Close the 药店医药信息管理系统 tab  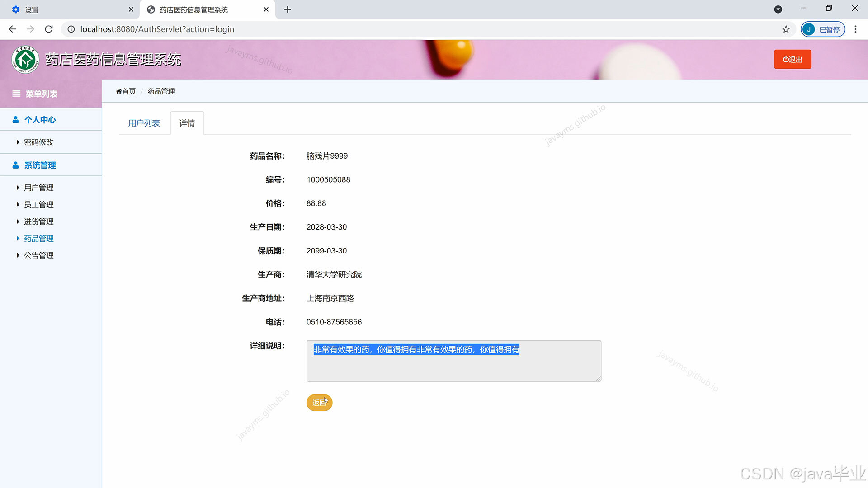(266, 9)
